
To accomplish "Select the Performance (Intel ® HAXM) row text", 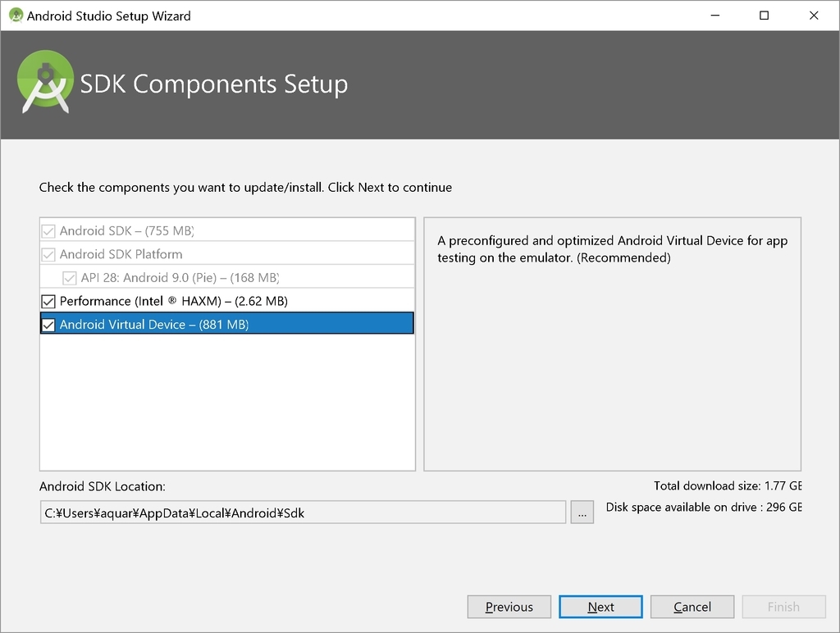I will coord(174,301).
